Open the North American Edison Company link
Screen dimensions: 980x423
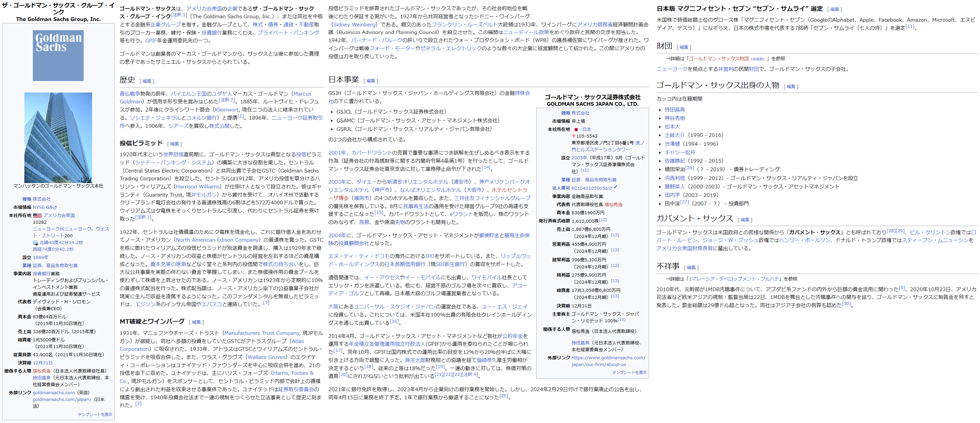[x=217, y=240]
